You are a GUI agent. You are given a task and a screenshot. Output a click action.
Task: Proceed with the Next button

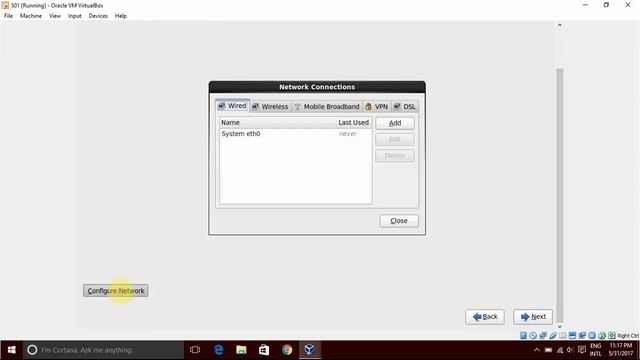(533, 317)
